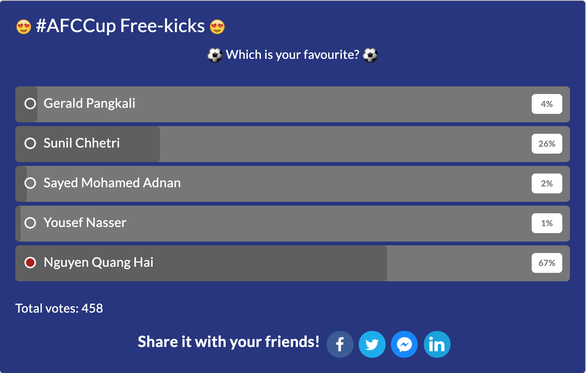Click the heart-eyes emoji before #AFCCup
The height and width of the screenshot is (373, 586).
(x=24, y=27)
